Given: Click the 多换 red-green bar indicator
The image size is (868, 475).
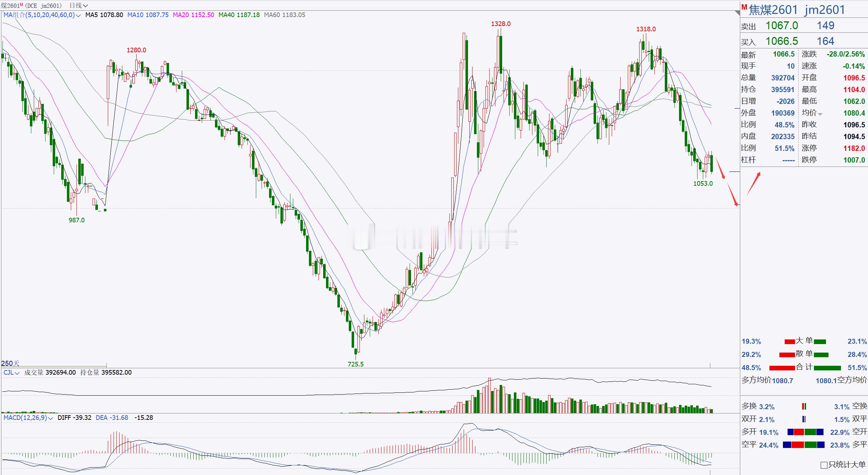Looking at the screenshot, I should [x=804, y=406].
